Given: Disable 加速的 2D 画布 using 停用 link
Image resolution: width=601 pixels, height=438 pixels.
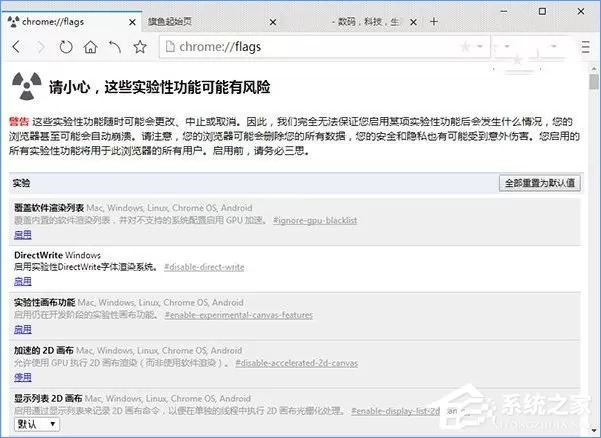Looking at the screenshot, I should click(x=23, y=377).
